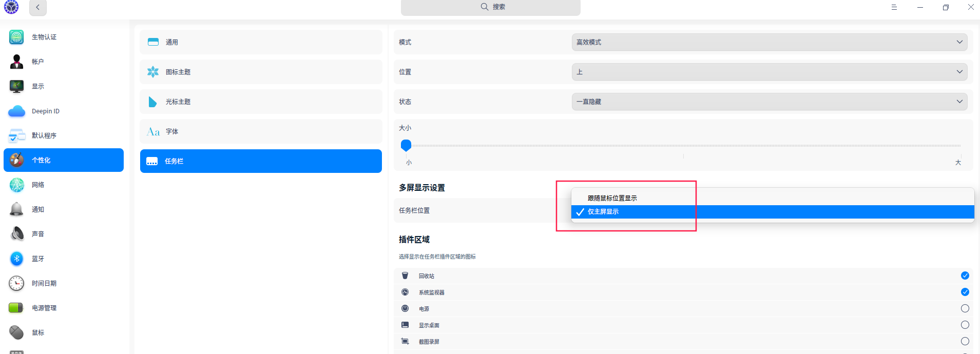Uncheck the 回收站 plugin checkbox
The image size is (980, 354).
pos(965,276)
